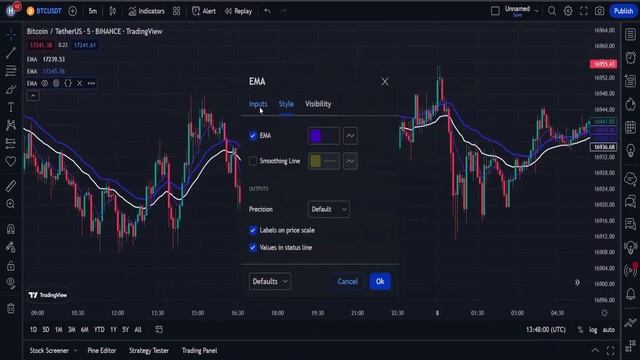640x360 pixels.
Task: Uncheck Labels on price scale
Action: tap(253, 230)
